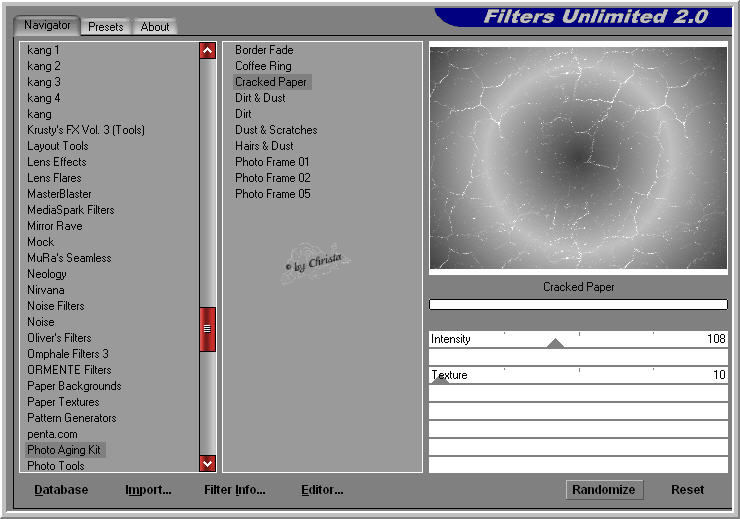Select the Mirror Rave category

55,226
